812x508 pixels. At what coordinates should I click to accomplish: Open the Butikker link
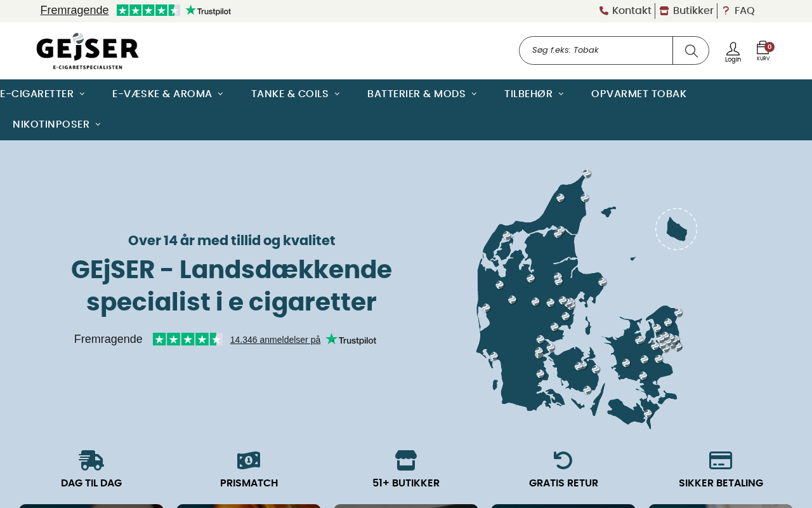[693, 11]
